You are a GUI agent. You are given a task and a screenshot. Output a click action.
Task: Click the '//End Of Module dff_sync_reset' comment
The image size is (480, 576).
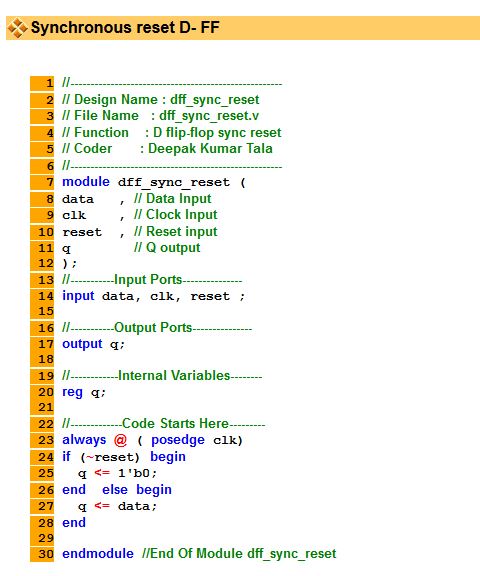239,554
